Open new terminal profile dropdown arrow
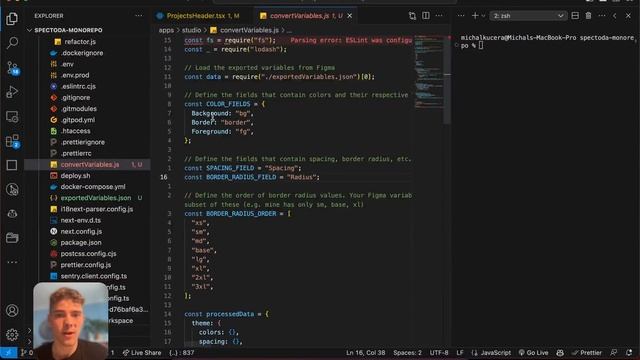This screenshot has width=640, height=360. pyautogui.click(x=483, y=16)
